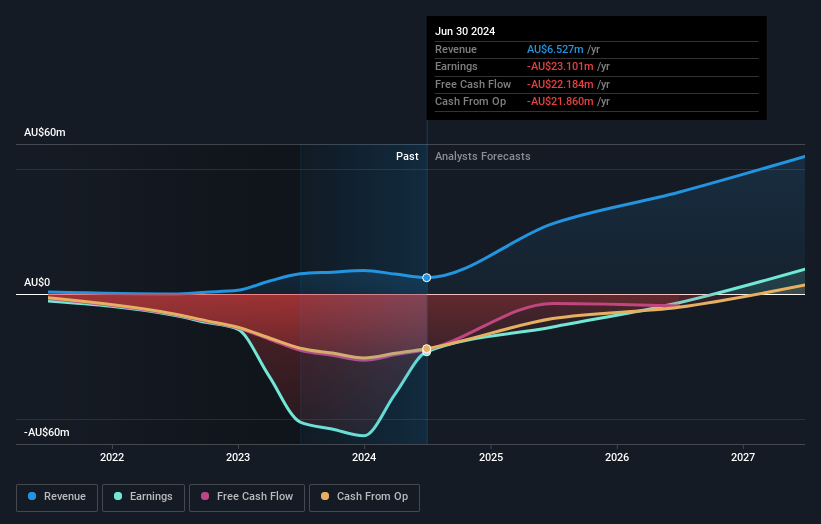Click the 2025 x-axis label
The image size is (821, 524).
[x=491, y=457]
